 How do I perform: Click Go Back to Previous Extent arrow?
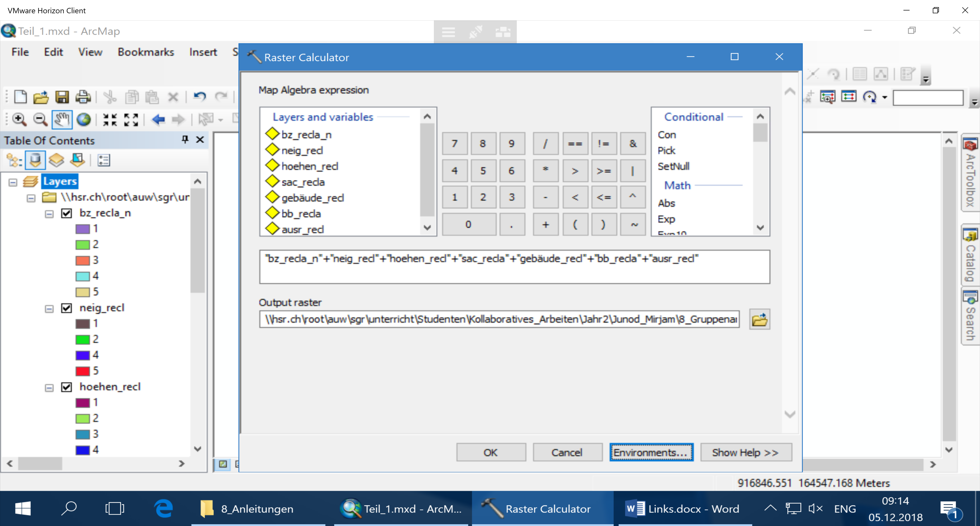coord(158,119)
